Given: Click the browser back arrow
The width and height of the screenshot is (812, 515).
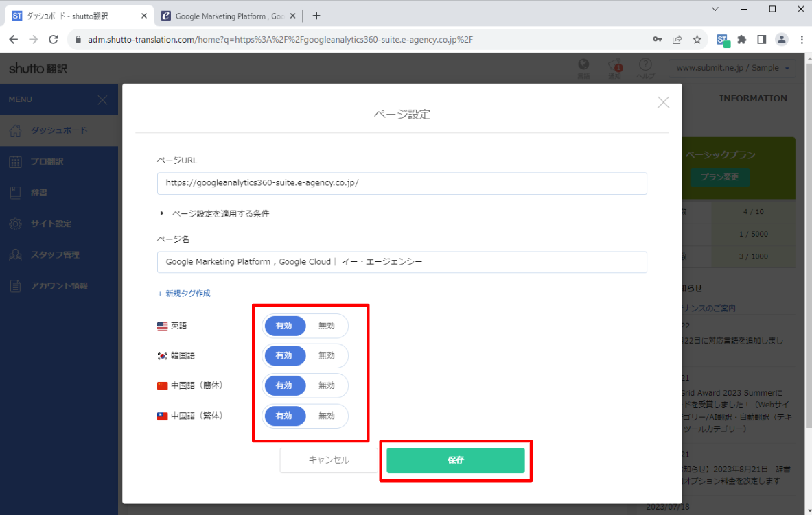Looking at the screenshot, I should pyautogui.click(x=14, y=39).
